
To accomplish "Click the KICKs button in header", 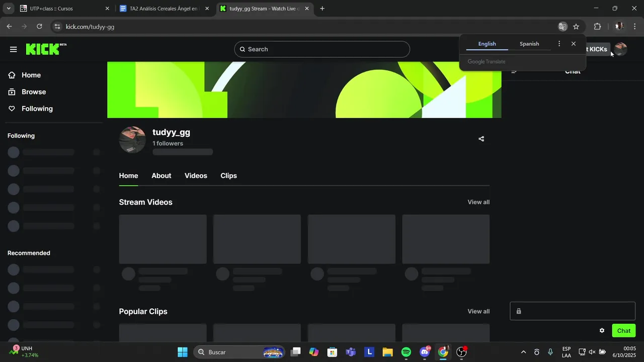I will click(598, 49).
